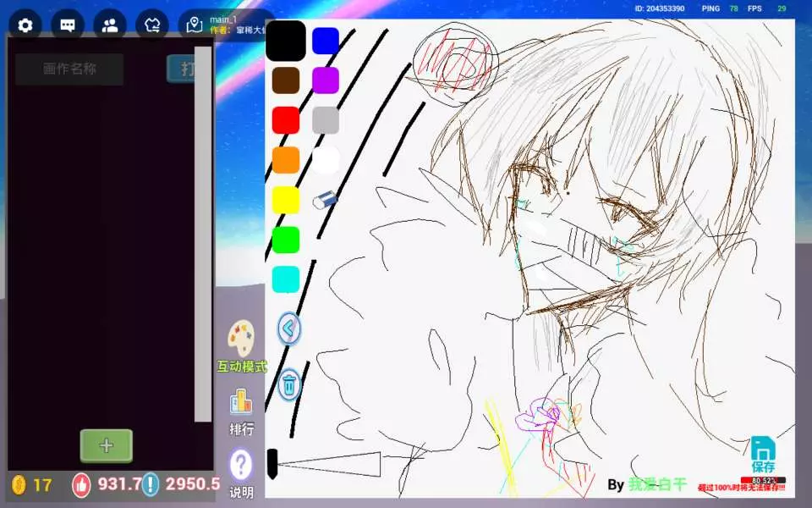Pick the purple color swatch
The width and height of the screenshot is (812, 508).
[326, 80]
